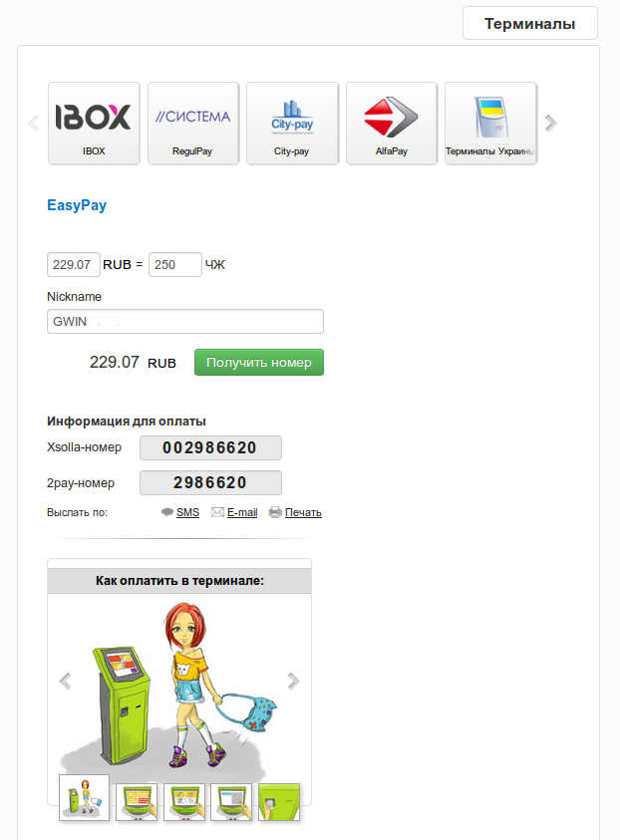This screenshot has width=620, height=840.
Task: Click the envelope E-mail icon
Action: pyautogui.click(x=217, y=512)
